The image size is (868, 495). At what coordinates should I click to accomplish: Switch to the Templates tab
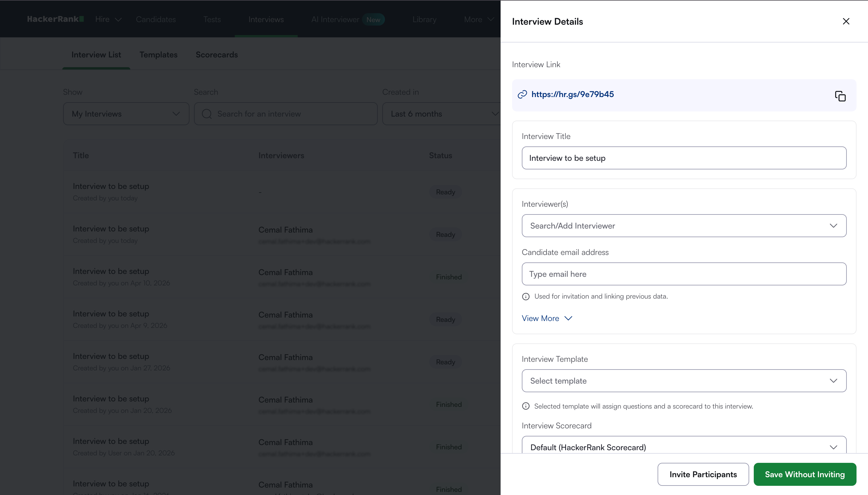point(158,55)
